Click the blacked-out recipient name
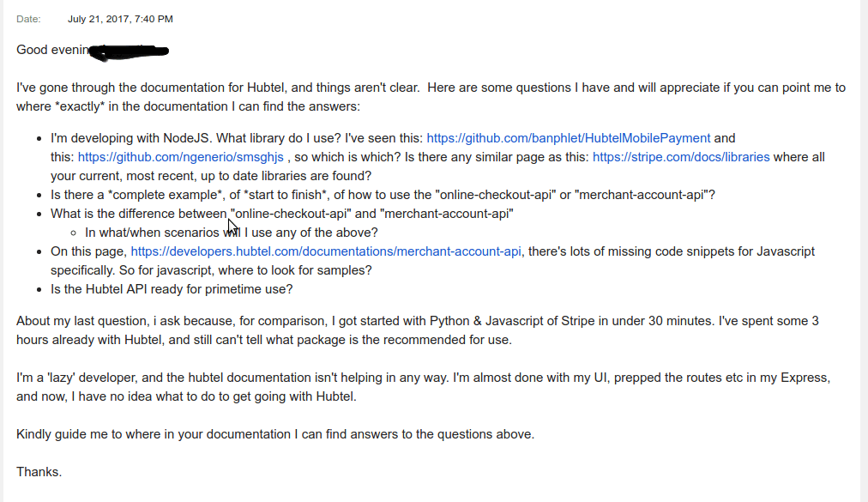 click(x=130, y=51)
